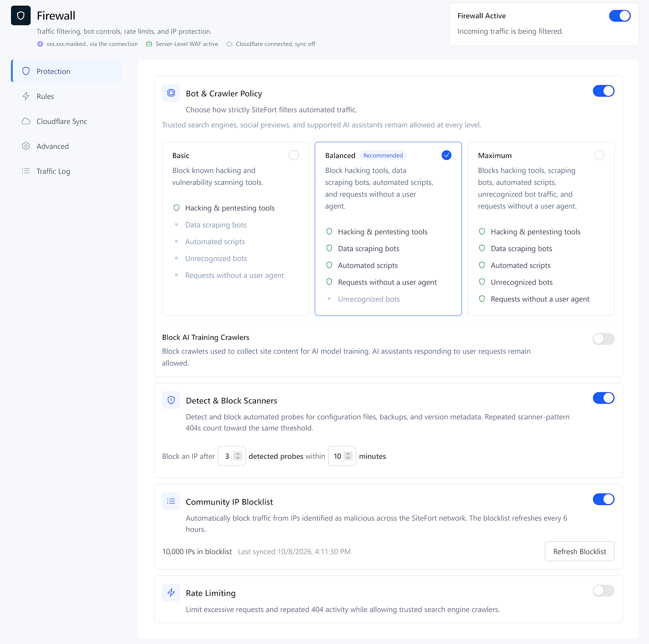Open the Traffic Log page

pyautogui.click(x=66, y=171)
